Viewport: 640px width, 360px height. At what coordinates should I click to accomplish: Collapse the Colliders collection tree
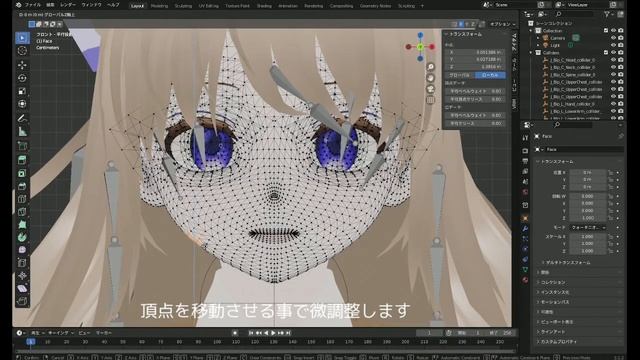coord(531,53)
